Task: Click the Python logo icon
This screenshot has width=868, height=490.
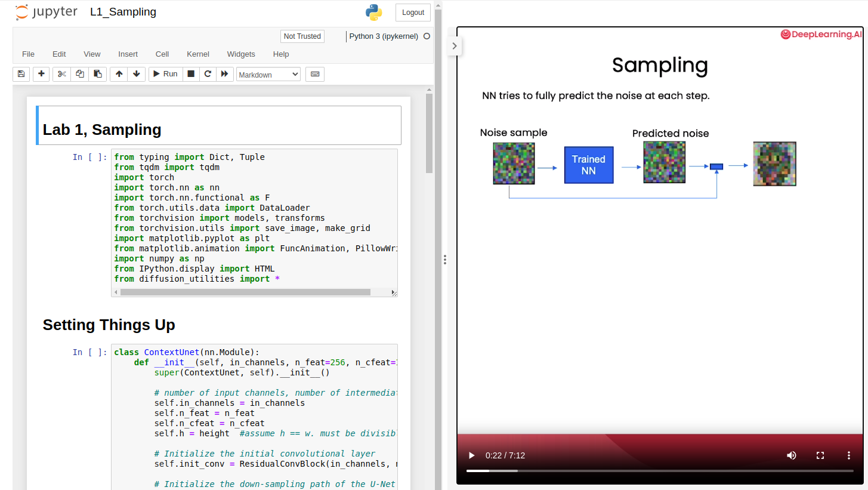Action: coord(374,13)
